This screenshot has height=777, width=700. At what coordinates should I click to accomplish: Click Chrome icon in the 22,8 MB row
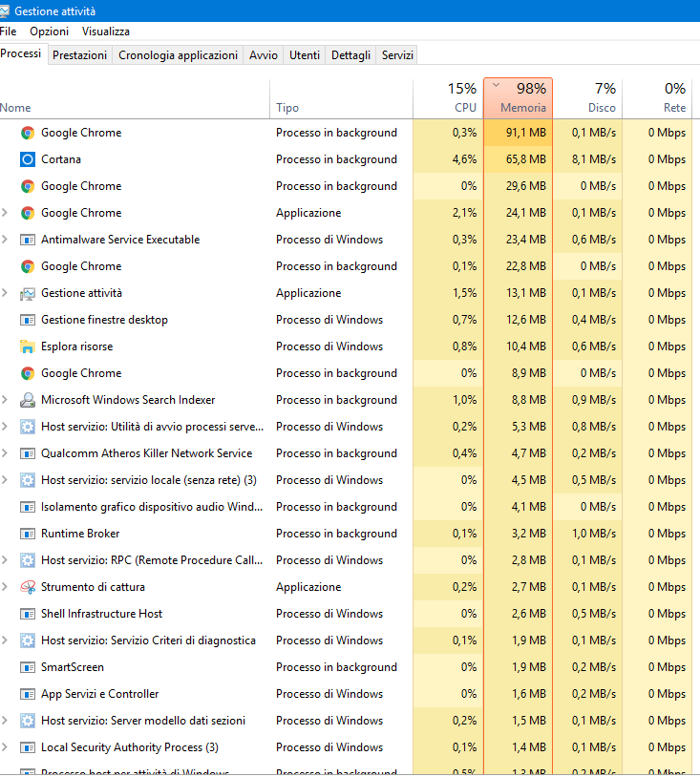[x=28, y=266]
